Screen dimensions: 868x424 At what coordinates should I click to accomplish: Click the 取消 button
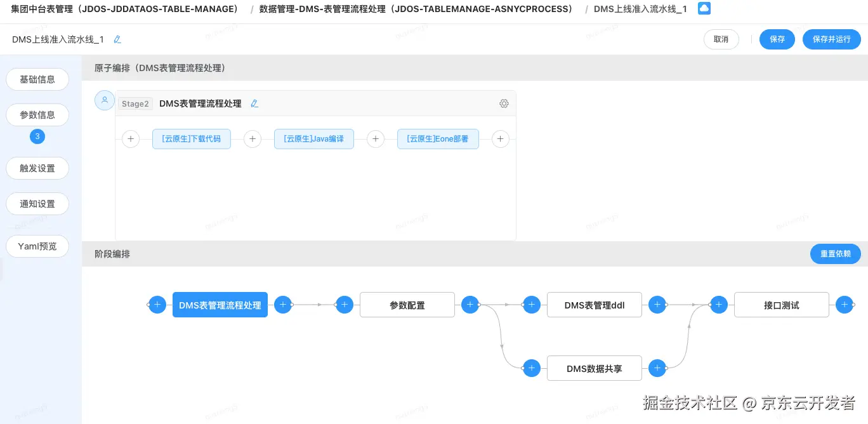point(721,39)
